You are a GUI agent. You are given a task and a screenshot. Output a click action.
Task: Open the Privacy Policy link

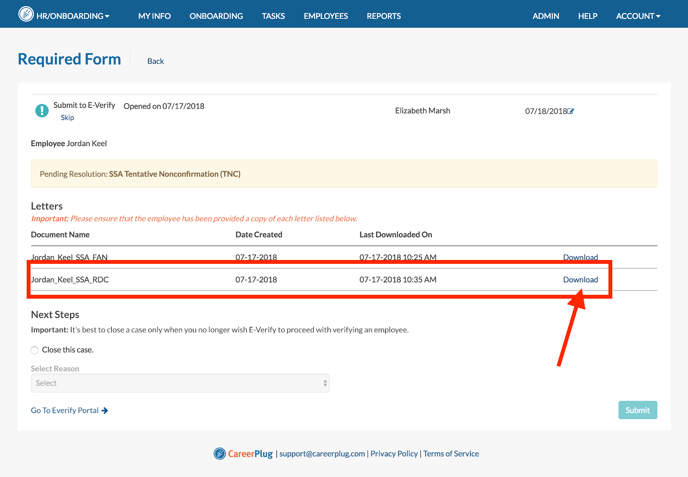coord(394,454)
